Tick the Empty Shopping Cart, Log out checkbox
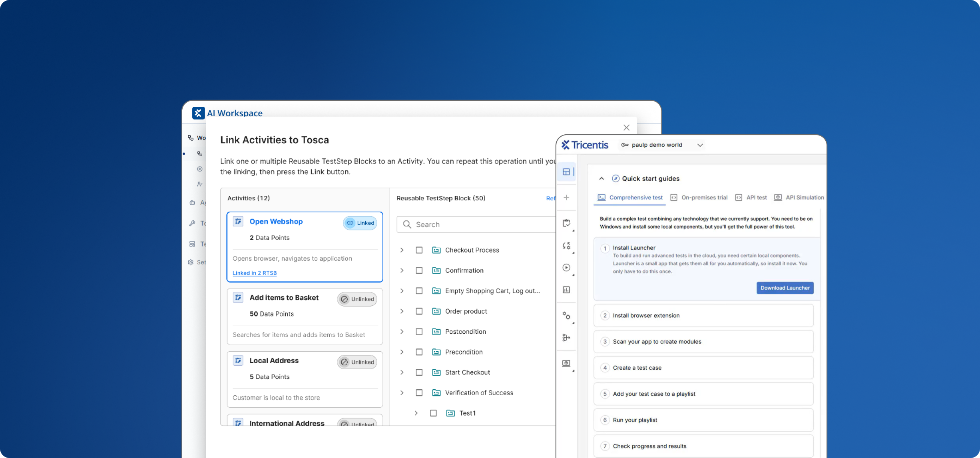The width and height of the screenshot is (980, 458). (419, 291)
